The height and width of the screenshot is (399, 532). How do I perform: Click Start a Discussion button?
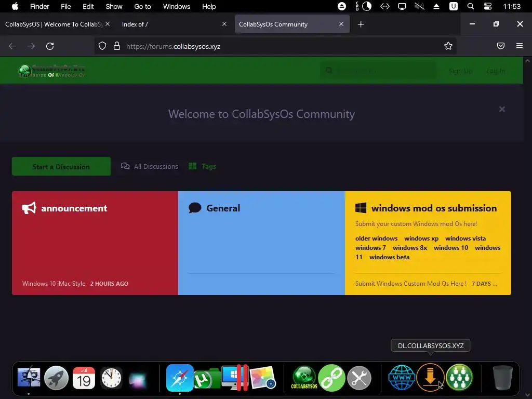pos(61,166)
